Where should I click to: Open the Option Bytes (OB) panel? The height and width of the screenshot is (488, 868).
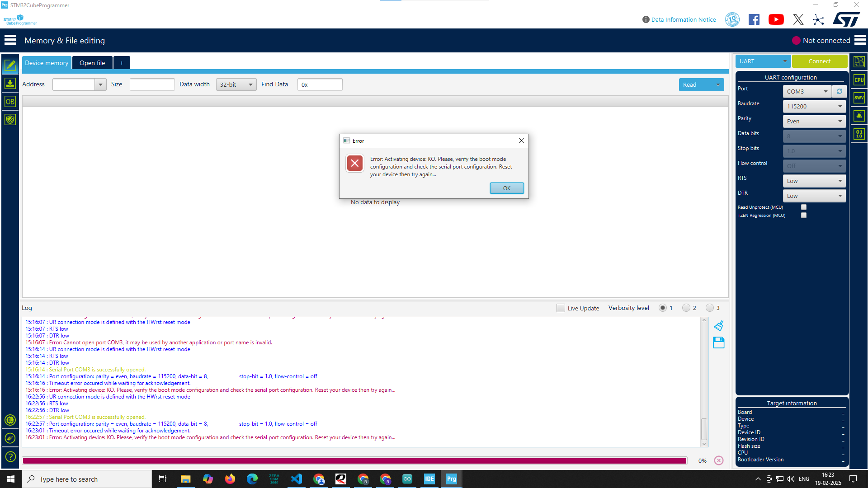(x=10, y=102)
